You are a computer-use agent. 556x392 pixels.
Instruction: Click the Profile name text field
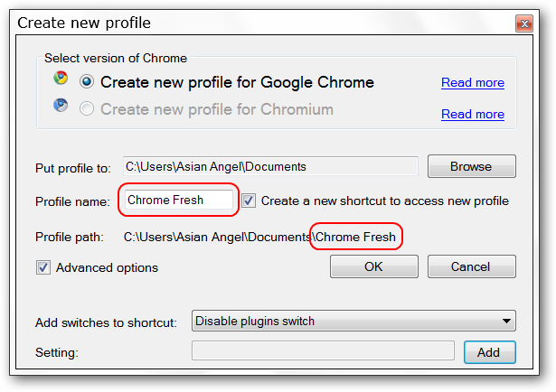tap(178, 201)
